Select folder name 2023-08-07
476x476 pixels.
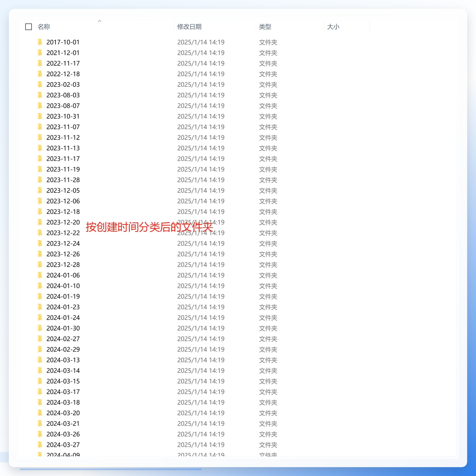pos(63,106)
